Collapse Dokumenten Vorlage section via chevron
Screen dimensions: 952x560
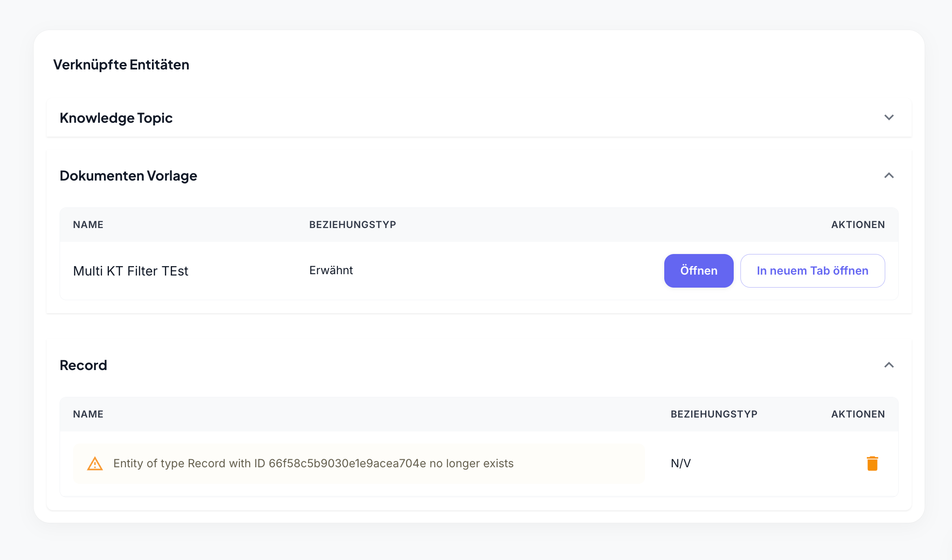[x=889, y=176]
